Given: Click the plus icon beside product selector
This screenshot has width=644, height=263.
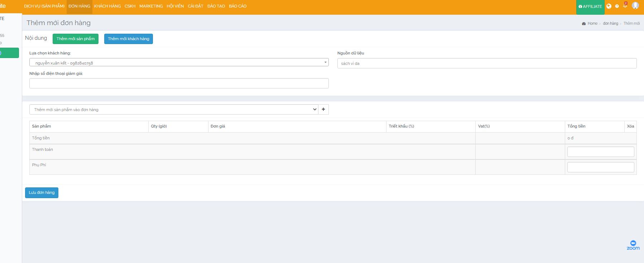Looking at the screenshot, I should click(x=323, y=109).
